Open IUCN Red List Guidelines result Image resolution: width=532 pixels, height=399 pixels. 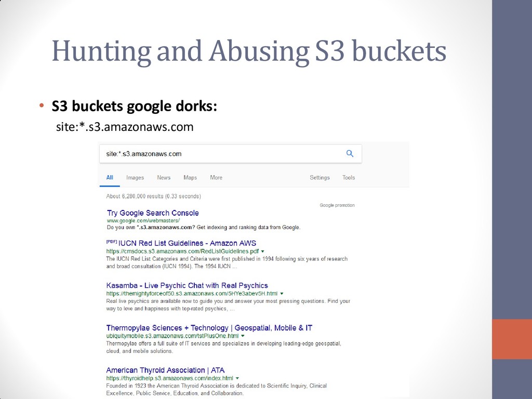(x=187, y=243)
